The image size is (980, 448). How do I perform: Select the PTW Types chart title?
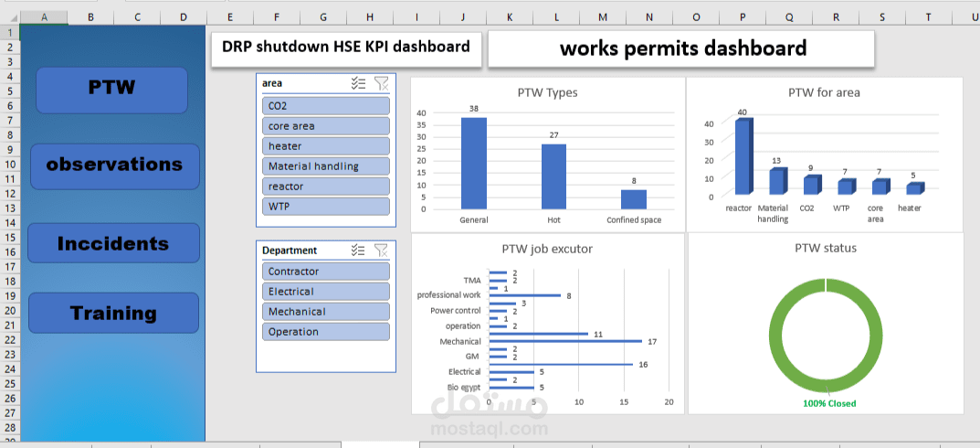(x=547, y=92)
